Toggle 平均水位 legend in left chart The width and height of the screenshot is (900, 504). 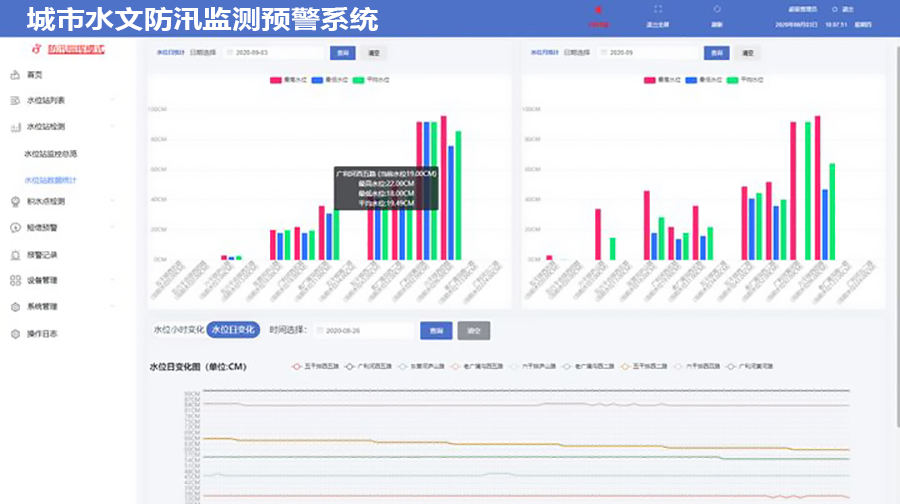(360, 78)
